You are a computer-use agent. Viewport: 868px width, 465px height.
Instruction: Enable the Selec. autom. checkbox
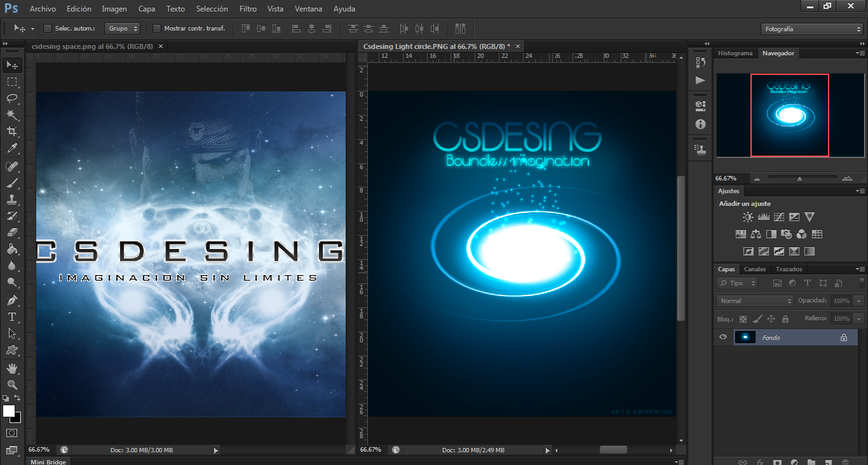click(x=47, y=29)
